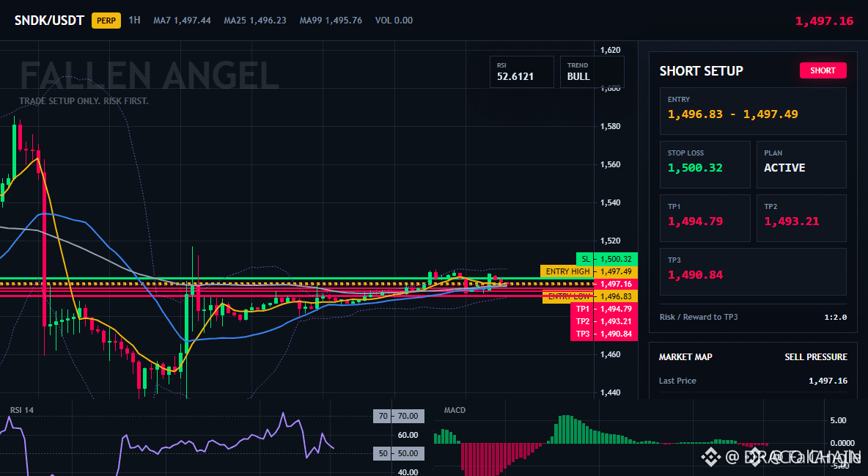
Task: Click the 0.0000 MACD axis label
Action: tap(842, 443)
